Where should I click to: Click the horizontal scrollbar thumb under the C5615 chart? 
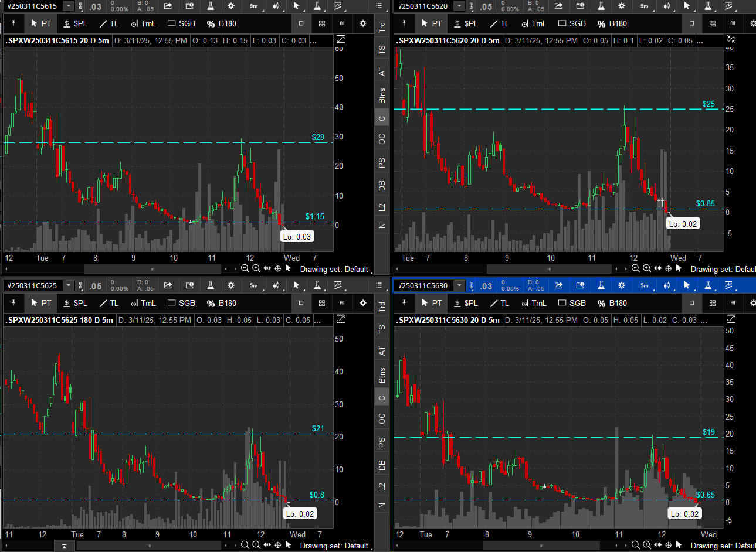152,269
